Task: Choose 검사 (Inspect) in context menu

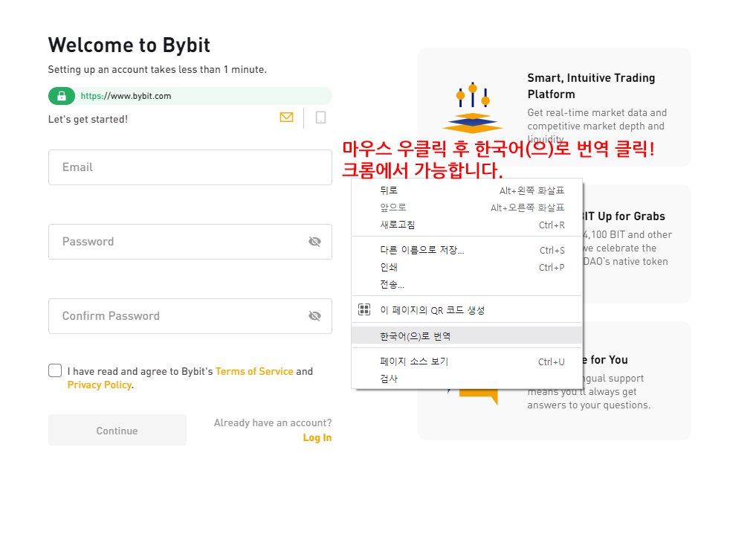Action: click(x=467, y=379)
